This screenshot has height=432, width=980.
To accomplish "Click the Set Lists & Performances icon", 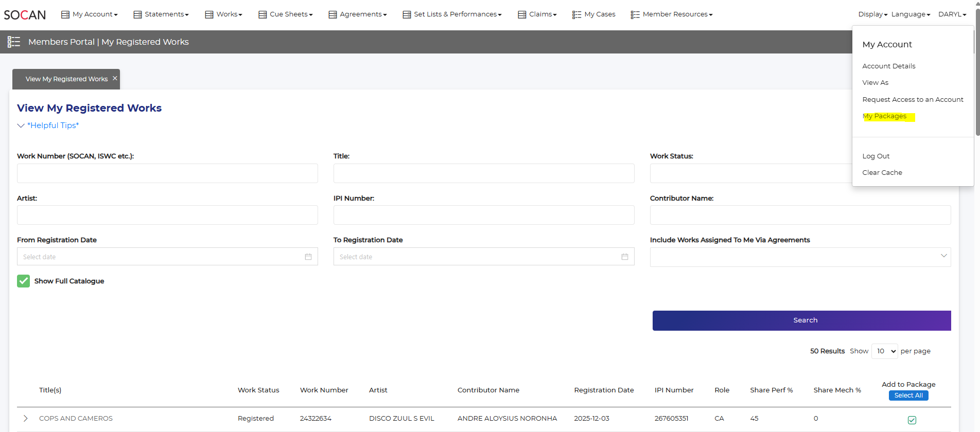I will (407, 15).
